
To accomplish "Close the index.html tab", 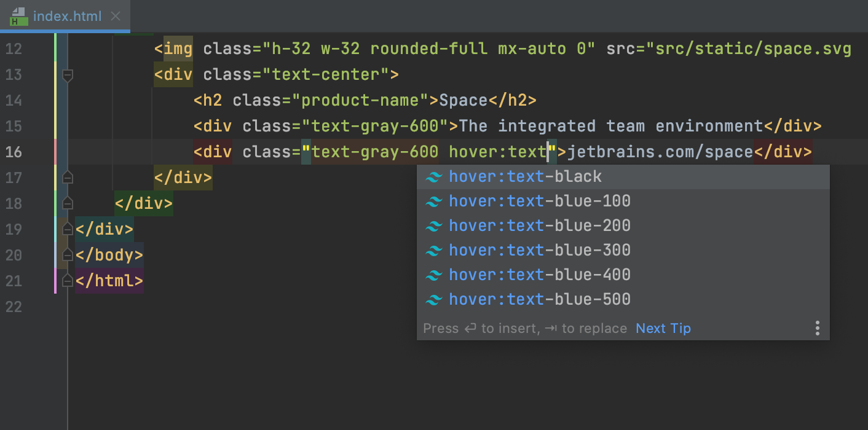I will 116,17.
